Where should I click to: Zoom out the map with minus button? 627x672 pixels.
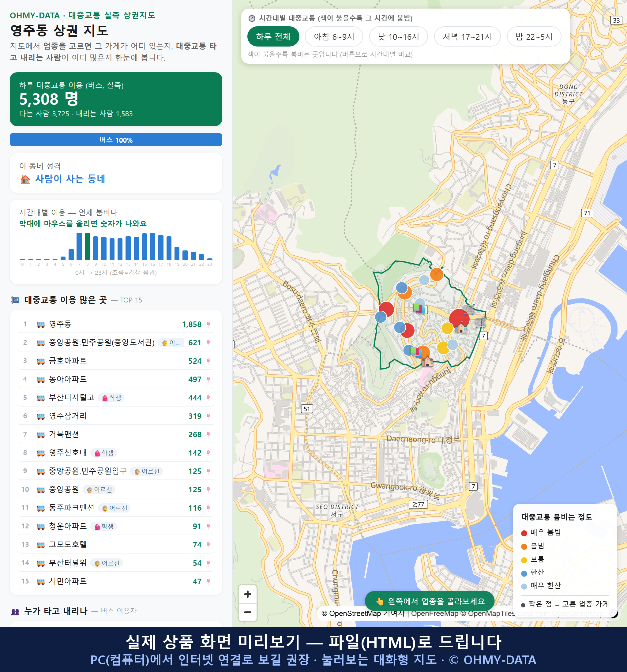(x=248, y=612)
